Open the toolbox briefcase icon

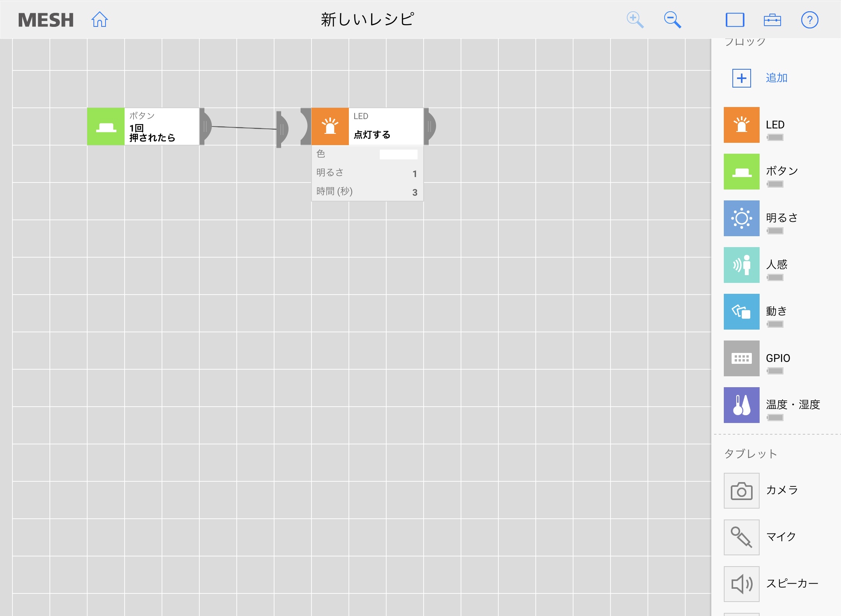tap(772, 19)
